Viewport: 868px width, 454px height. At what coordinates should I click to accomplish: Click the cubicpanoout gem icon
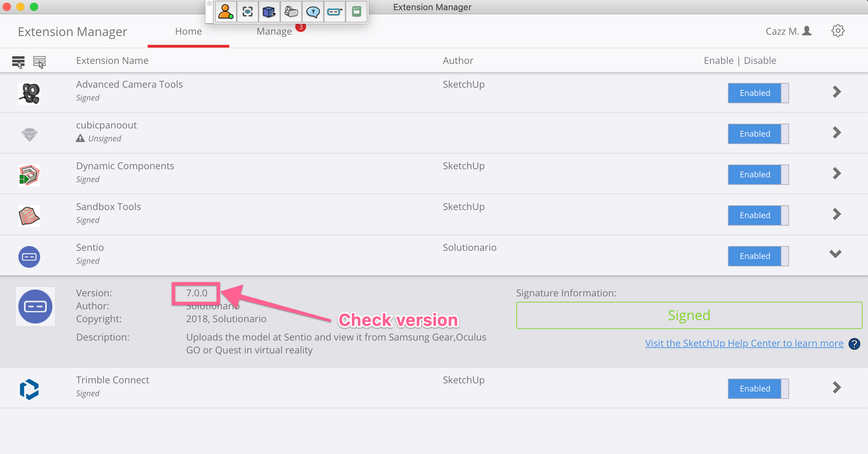[x=29, y=135]
